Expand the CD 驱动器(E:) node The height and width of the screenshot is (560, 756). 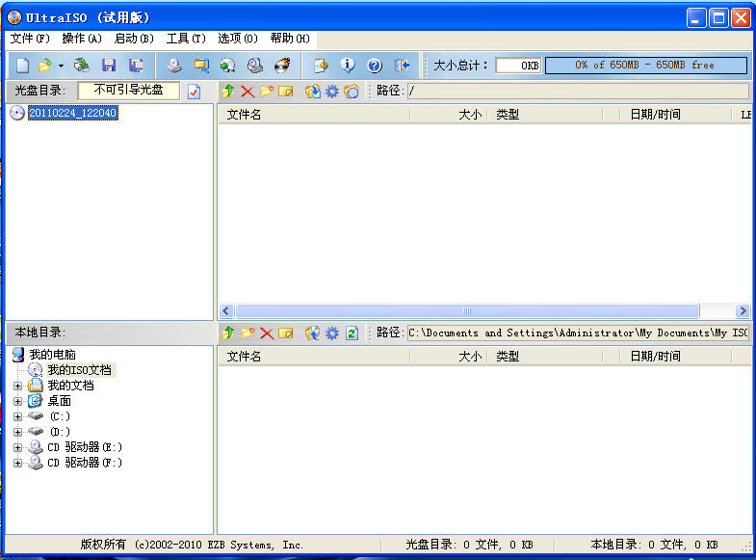pos(18,447)
